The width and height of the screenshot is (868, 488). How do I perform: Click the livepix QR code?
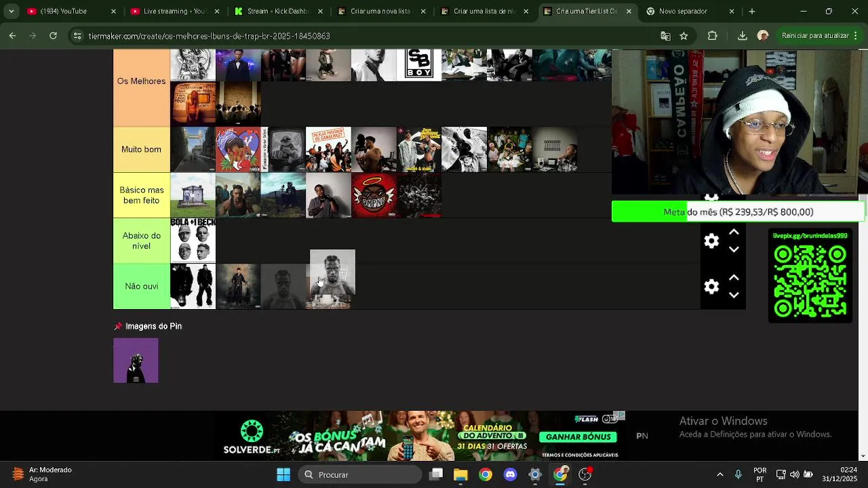pos(810,281)
